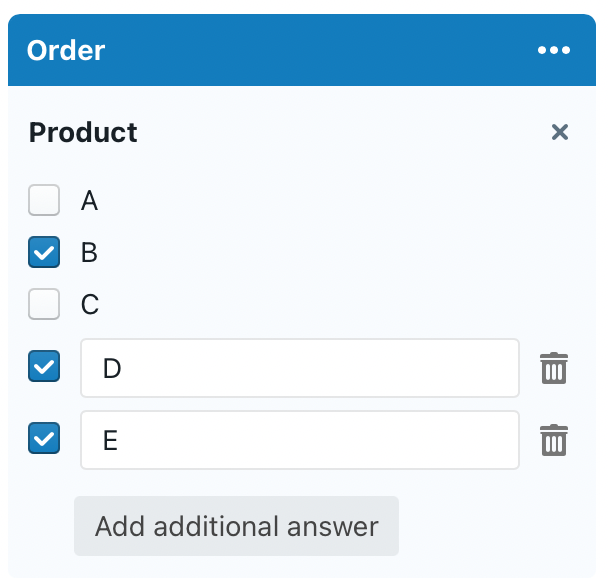
Task: Check the checkbox for option A
Action: 44,201
